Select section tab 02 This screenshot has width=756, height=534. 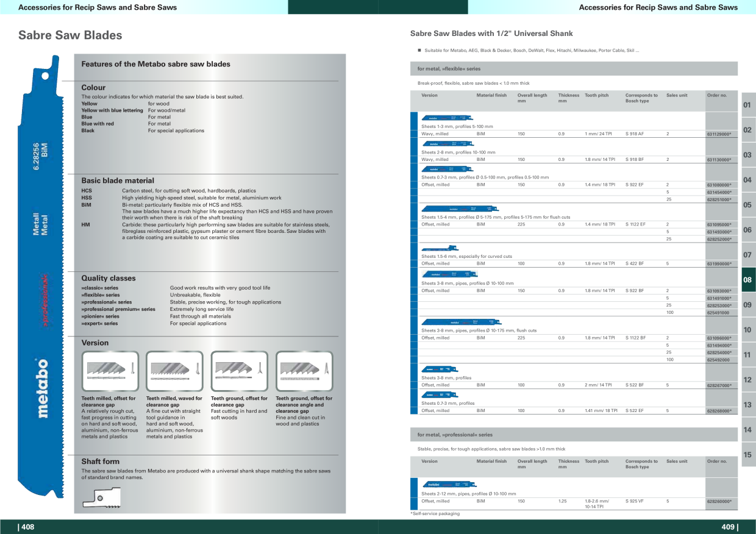[x=748, y=130]
